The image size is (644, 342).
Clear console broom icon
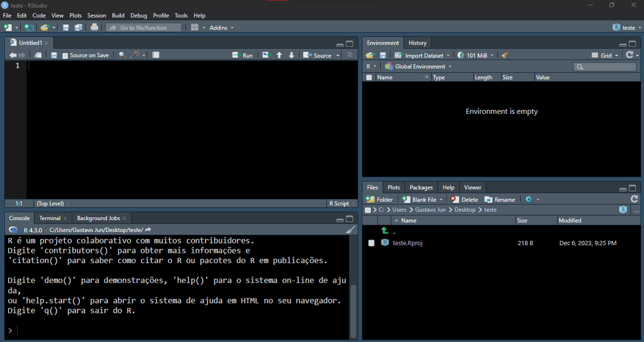(x=350, y=230)
